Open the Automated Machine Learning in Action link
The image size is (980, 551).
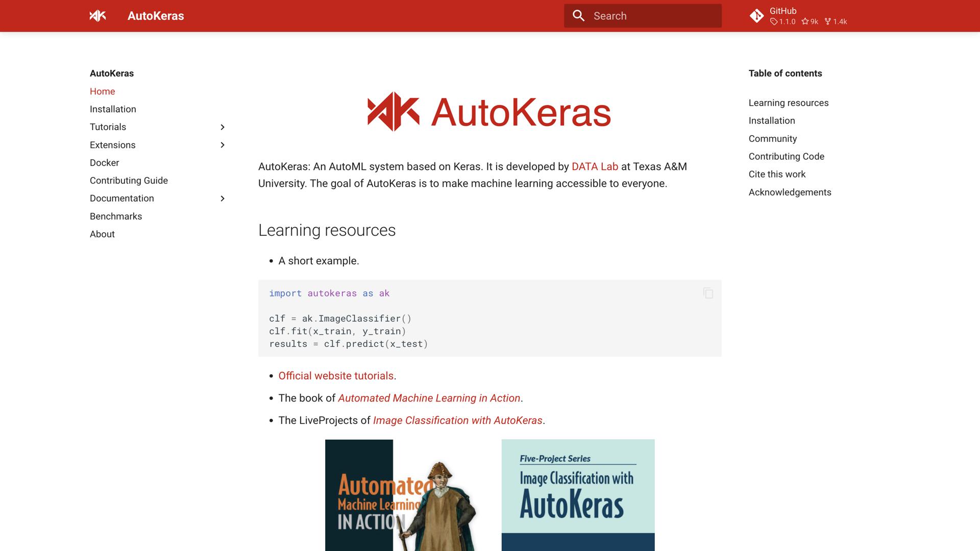click(429, 398)
